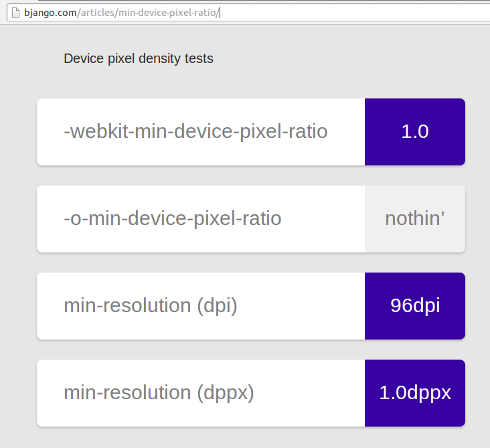The height and width of the screenshot is (448, 490).
Task: Click the bjango.com URL address field
Action: pyautogui.click(x=248, y=13)
